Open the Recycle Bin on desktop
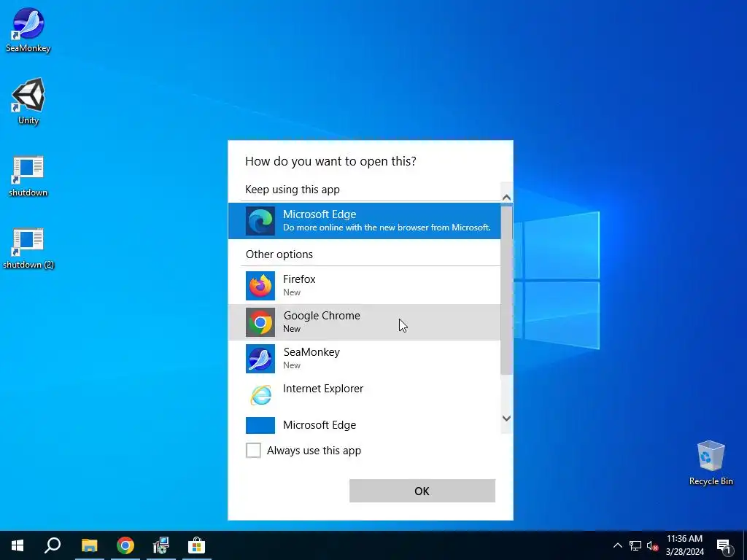Image resolution: width=747 pixels, height=560 pixels. tap(711, 463)
